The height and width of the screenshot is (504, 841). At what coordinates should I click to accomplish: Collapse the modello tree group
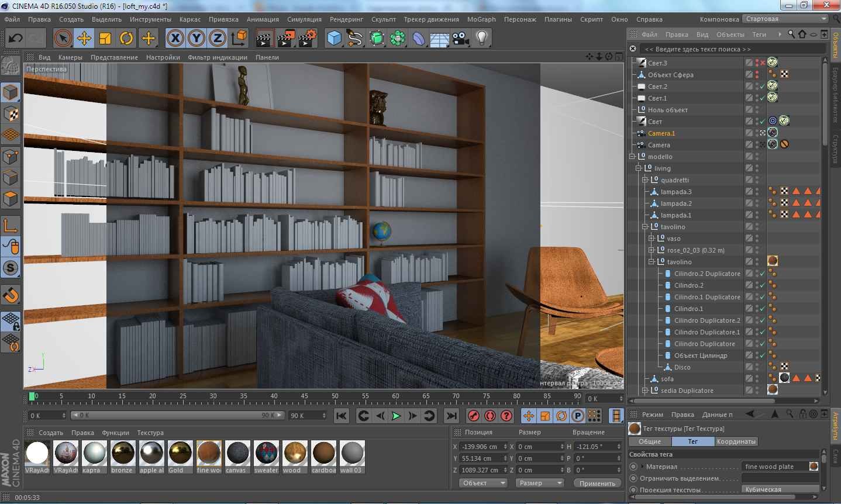[632, 157]
